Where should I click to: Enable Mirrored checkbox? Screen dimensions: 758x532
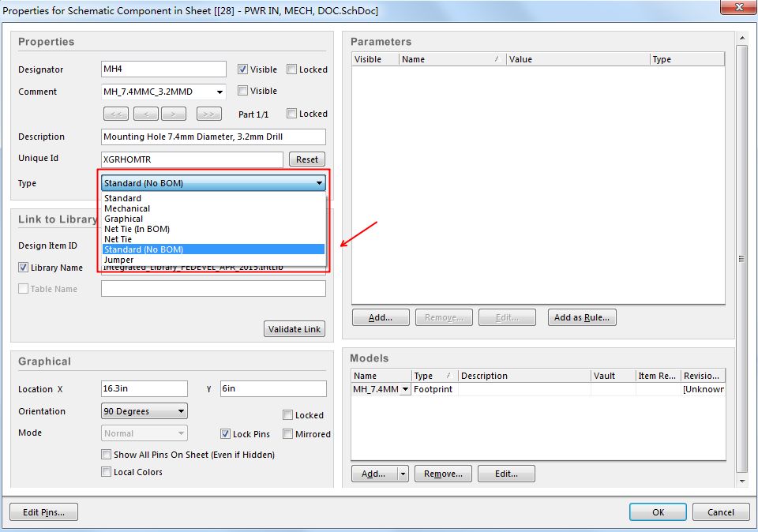287,433
